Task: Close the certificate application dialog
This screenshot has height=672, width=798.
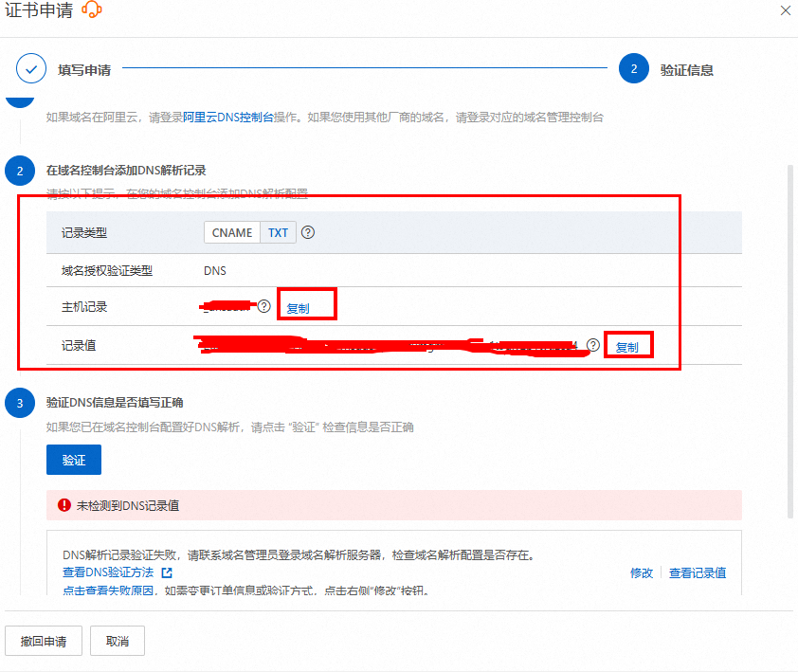Action: point(785,10)
